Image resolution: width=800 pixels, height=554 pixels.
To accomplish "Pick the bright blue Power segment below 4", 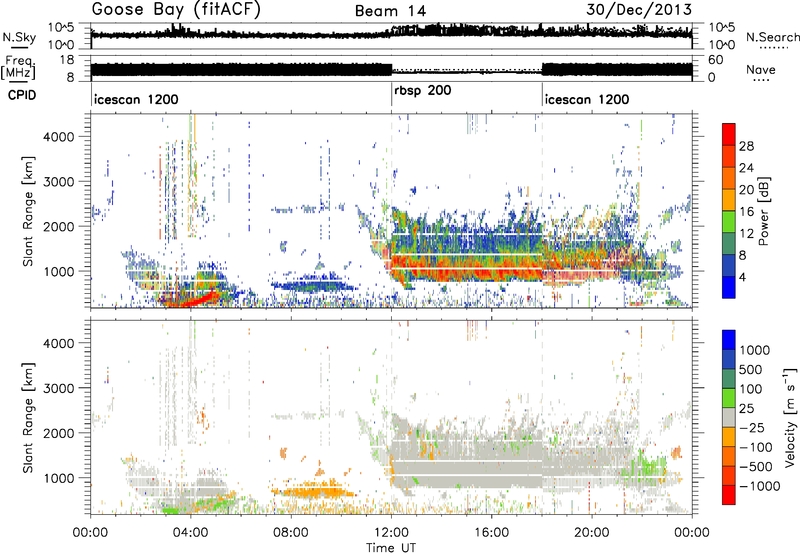I will coord(729,287).
